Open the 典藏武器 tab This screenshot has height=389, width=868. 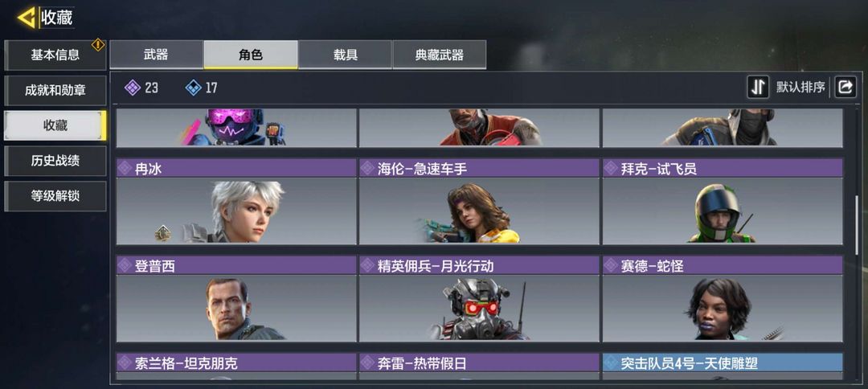tap(440, 55)
